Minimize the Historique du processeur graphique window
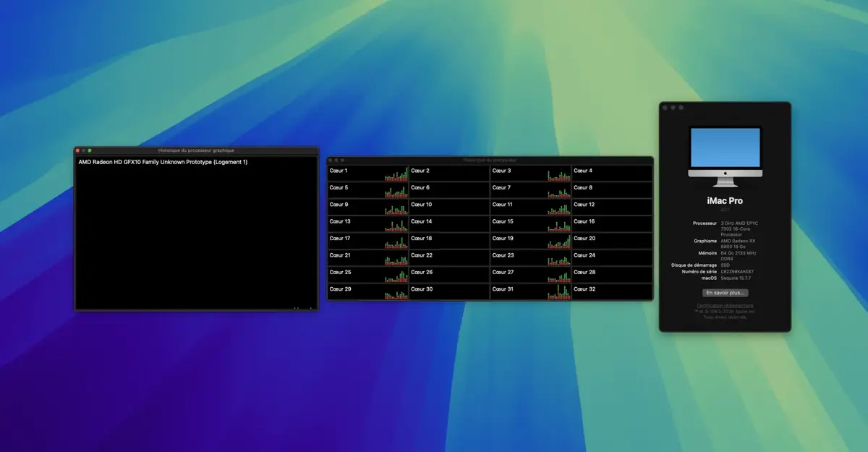Image resolution: width=868 pixels, height=452 pixels. (x=84, y=150)
